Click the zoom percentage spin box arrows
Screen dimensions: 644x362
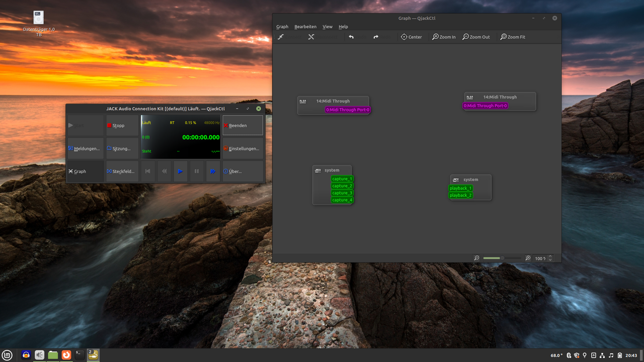(x=550, y=258)
